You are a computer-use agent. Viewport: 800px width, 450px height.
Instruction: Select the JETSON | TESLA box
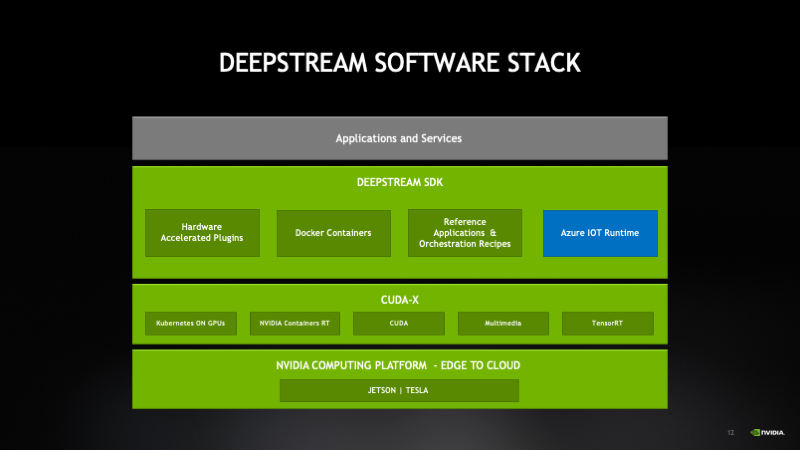399,390
